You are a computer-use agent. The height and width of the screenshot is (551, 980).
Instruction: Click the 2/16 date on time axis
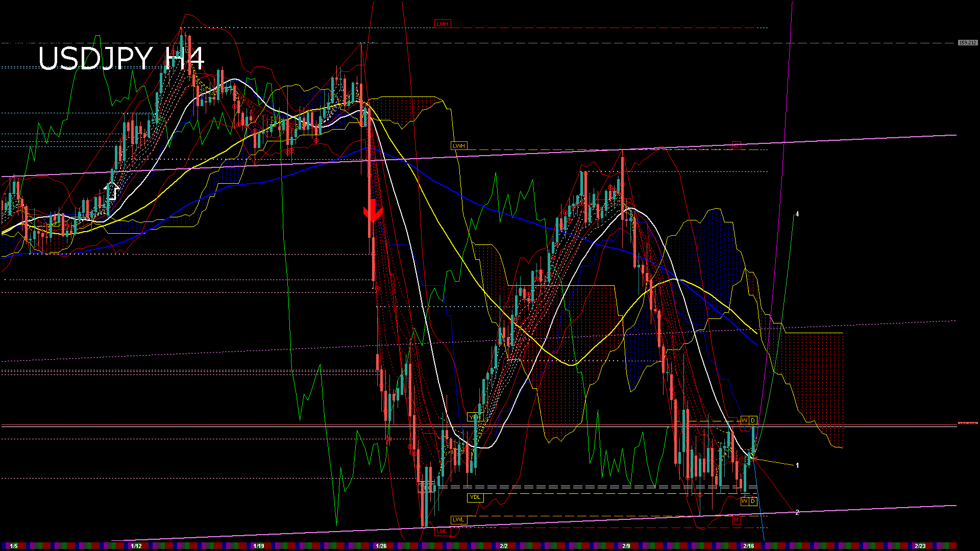click(x=748, y=546)
